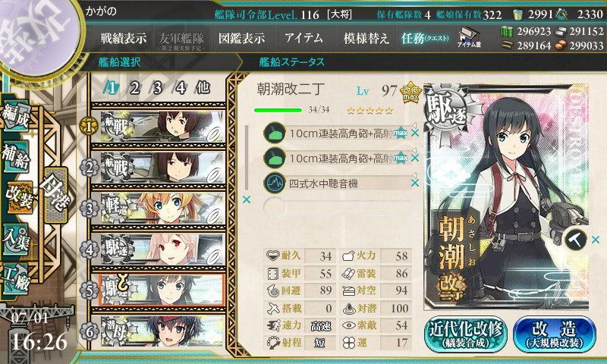The image size is (607, 364).
Task: Remove the 四式水中聴音機 equipment with its X
Action: (x=415, y=183)
